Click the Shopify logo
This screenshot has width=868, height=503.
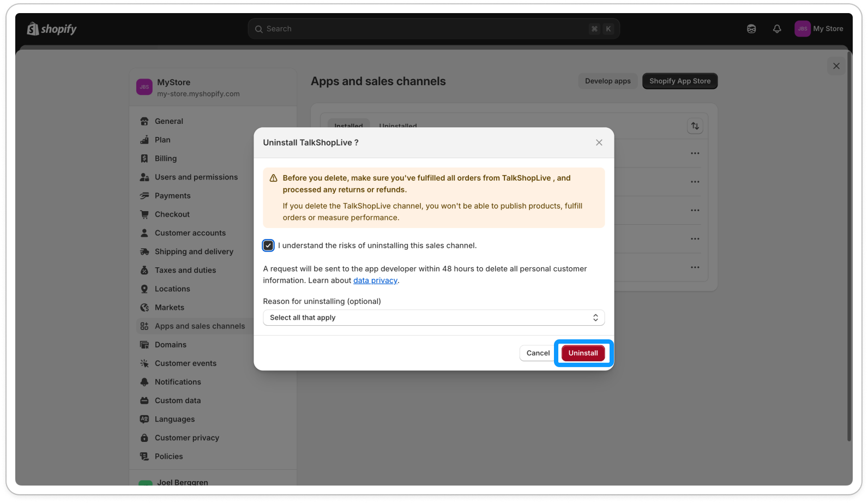pos(52,29)
